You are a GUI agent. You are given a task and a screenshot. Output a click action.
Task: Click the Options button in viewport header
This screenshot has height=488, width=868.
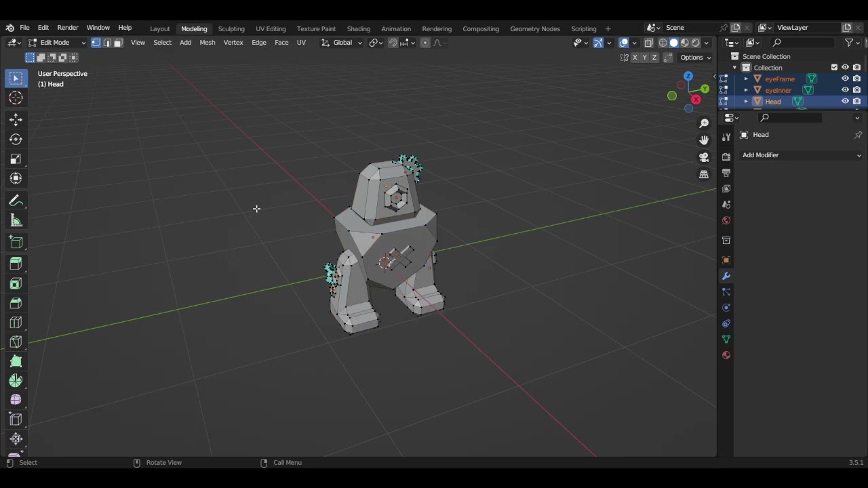[x=695, y=58]
